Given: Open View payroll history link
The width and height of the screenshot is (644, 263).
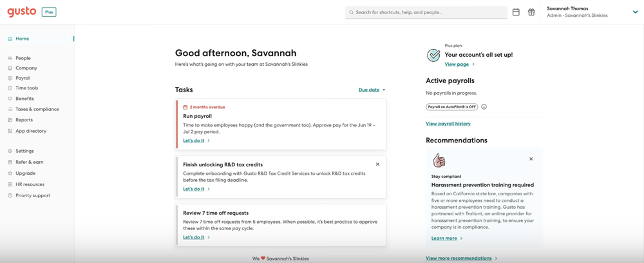Looking at the screenshot, I should click(x=448, y=124).
